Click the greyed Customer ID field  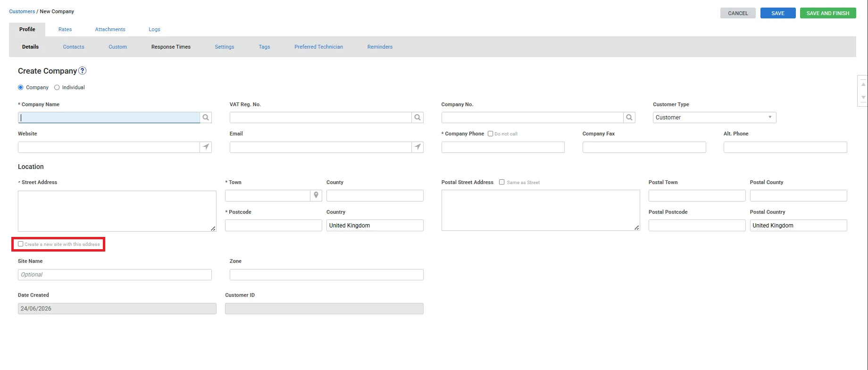coord(324,309)
